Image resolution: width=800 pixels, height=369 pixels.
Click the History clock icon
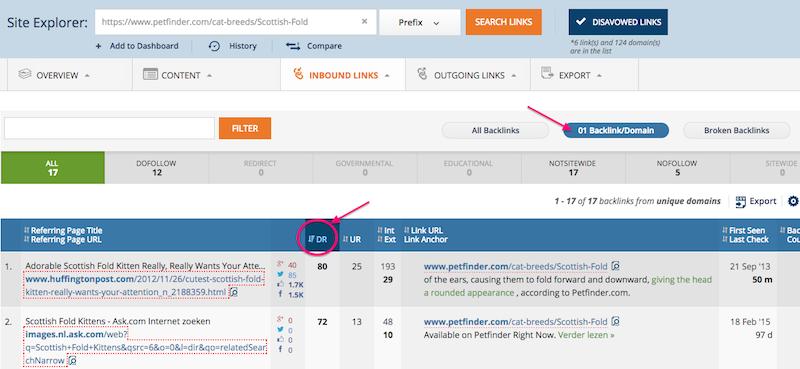click(x=214, y=46)
